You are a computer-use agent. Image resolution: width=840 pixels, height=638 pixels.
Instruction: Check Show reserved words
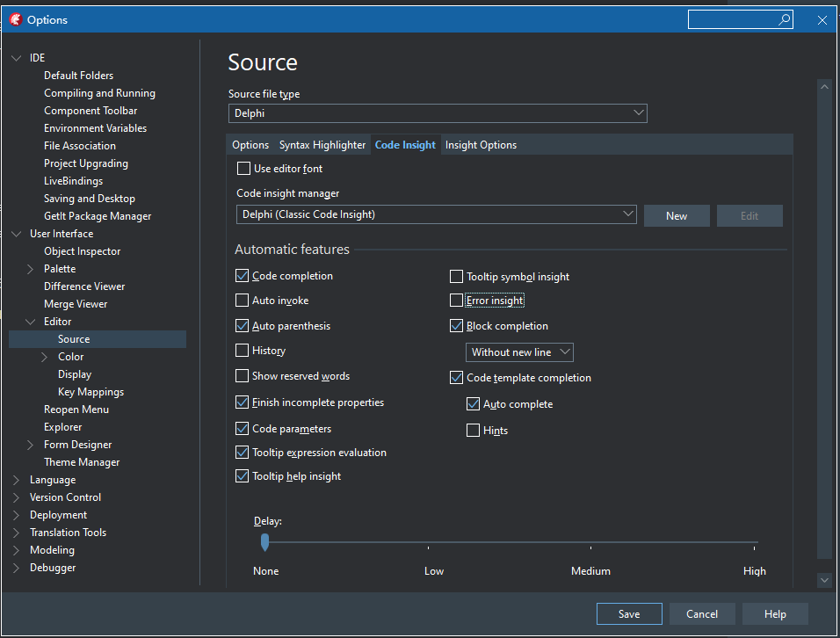[243, 376]
